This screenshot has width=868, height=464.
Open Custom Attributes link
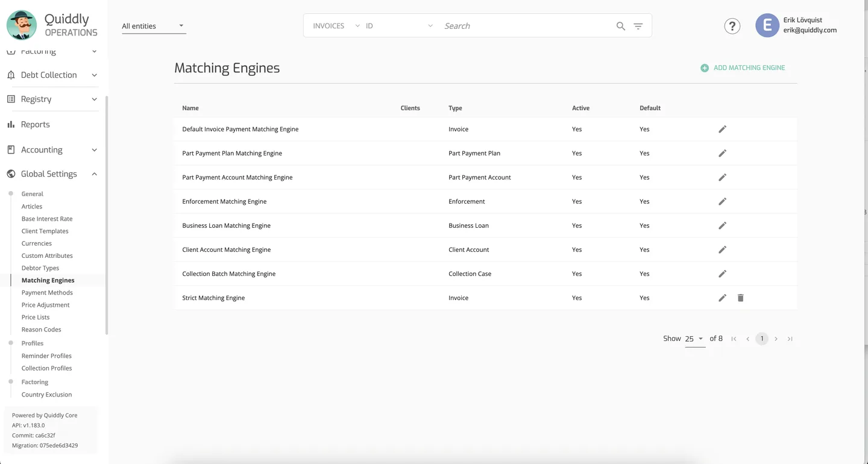pos(47,256)
